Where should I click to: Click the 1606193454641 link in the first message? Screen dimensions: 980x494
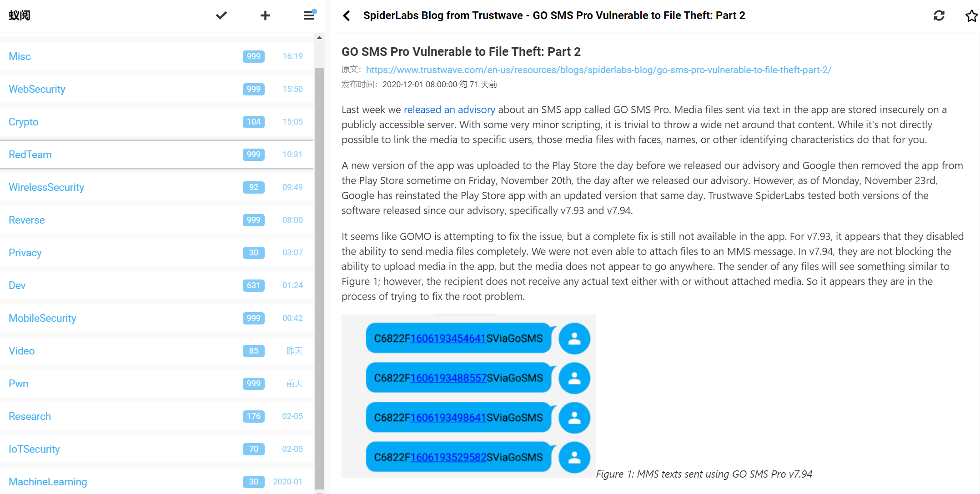coord(448,339)
